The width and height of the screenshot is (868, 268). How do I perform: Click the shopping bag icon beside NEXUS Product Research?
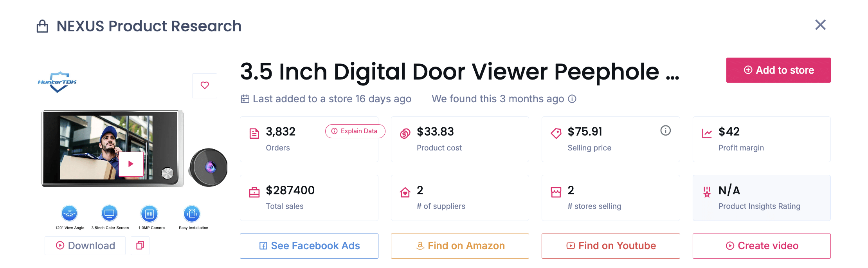point(42,25)
